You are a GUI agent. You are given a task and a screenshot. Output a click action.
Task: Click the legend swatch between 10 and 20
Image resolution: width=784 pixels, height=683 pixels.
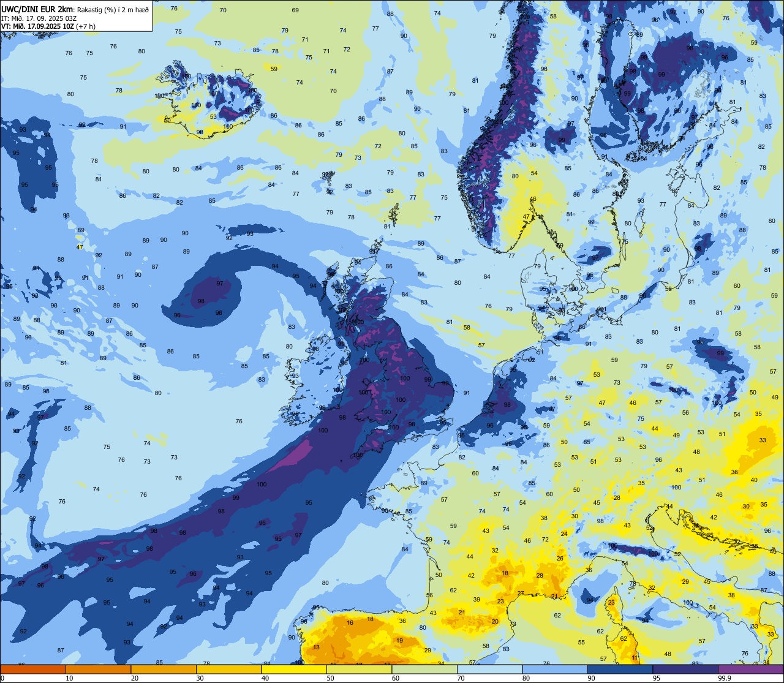pos(98,669)
